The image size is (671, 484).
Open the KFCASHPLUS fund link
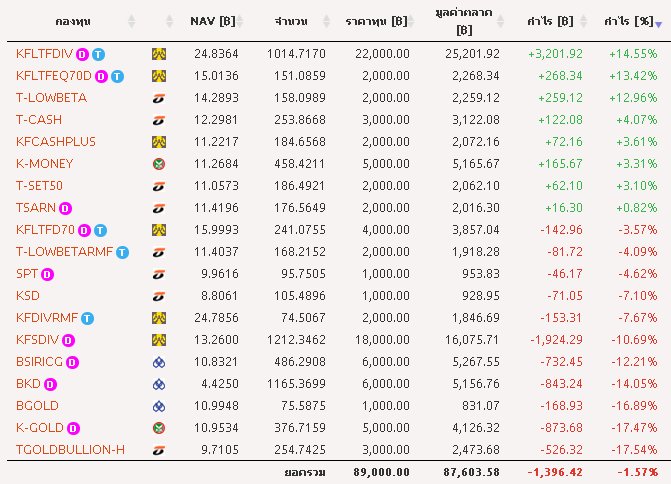pyautogui.click(x=56, y=142)
